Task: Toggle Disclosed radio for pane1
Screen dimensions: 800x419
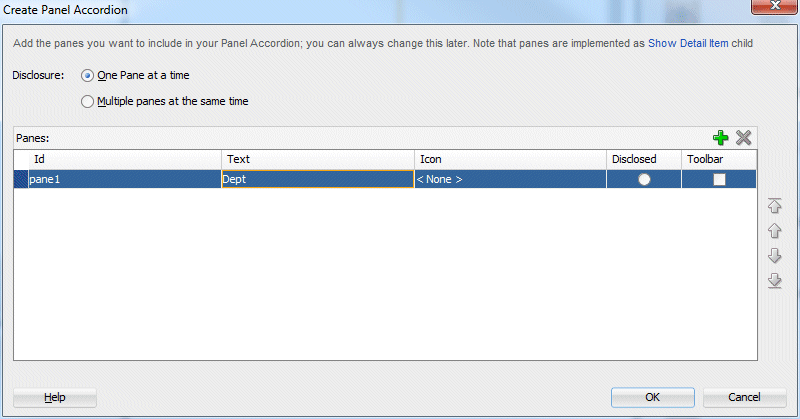Action: click(644, 180)
